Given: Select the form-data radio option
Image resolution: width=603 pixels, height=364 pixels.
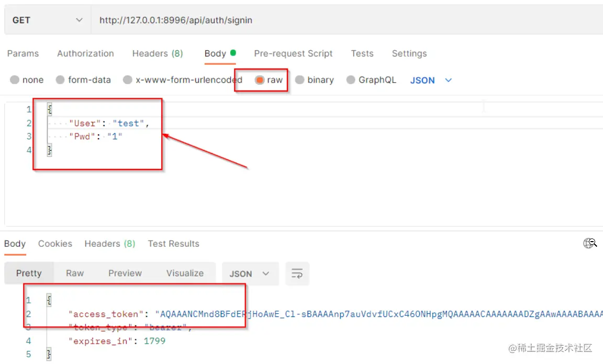Looking at the screenshot, I should click(x=60, y=79).
